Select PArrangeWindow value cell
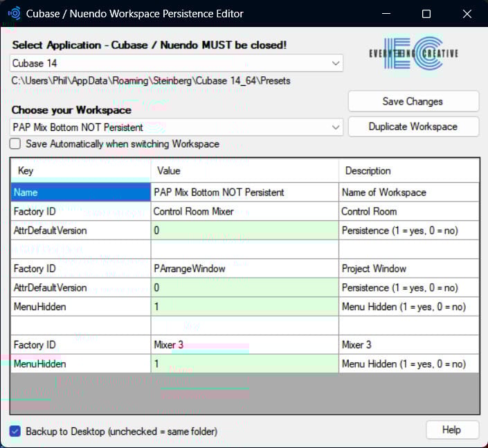The image size is (488, 448). click(245, 269)
